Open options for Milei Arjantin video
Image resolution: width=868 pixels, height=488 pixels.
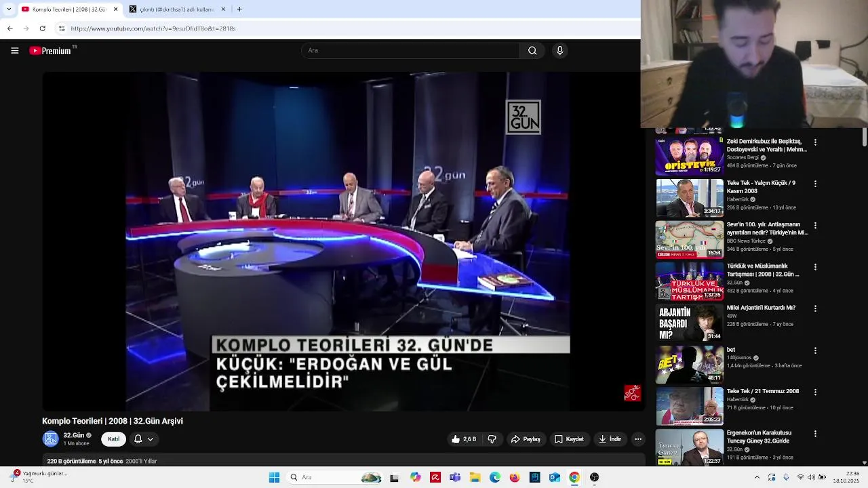click(815, 308)
